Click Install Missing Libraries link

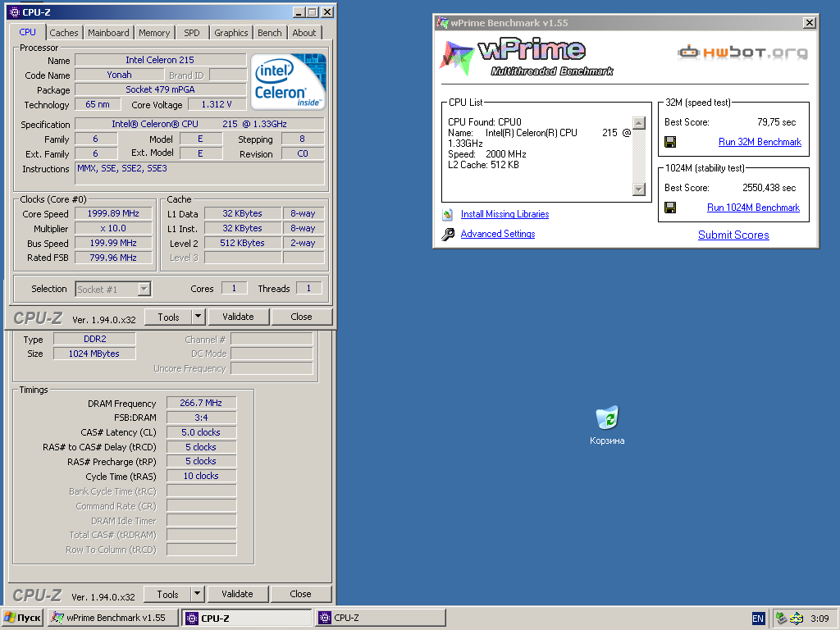tap(504, 214)
